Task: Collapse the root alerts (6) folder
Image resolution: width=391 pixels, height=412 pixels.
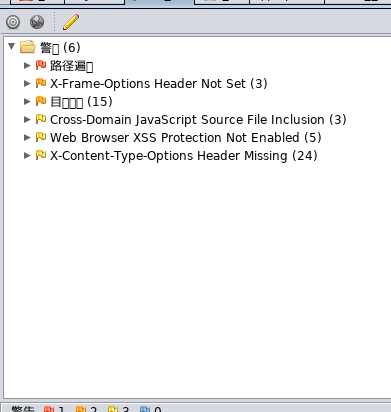Action: pos(12,46)
